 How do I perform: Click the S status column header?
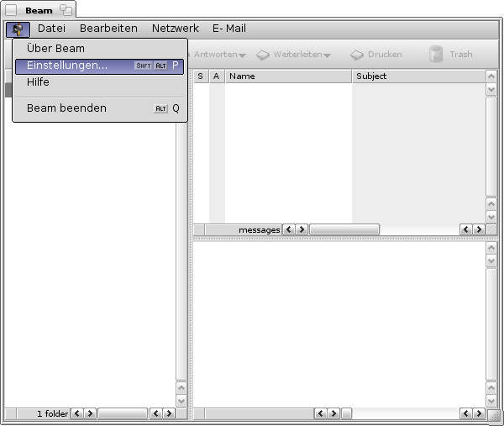[201, 76]
